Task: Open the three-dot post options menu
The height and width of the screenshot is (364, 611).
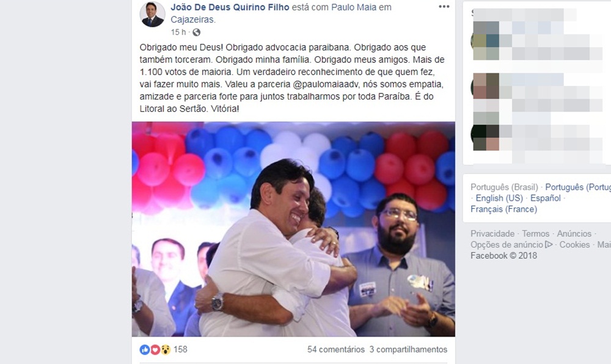Action: [444, 7]
